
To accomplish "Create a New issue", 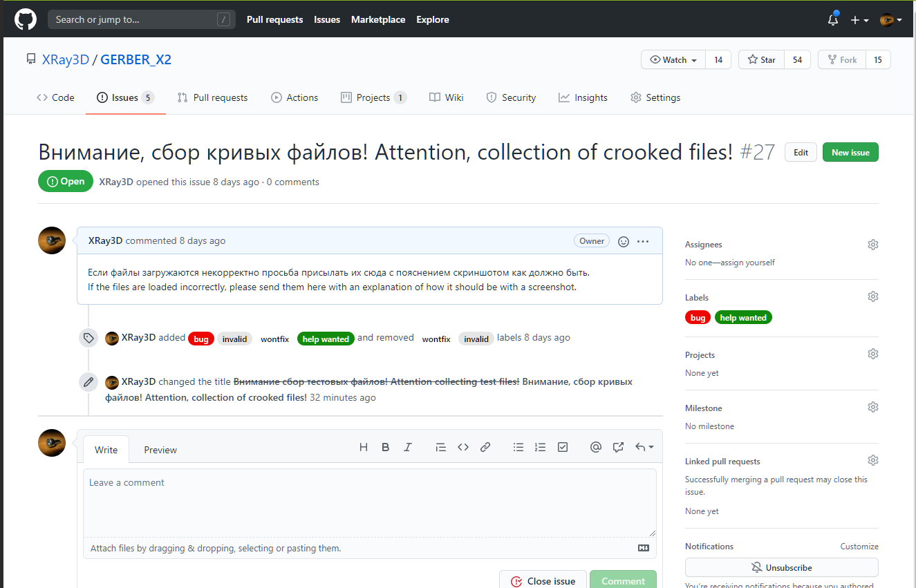I will coord(850,153).
